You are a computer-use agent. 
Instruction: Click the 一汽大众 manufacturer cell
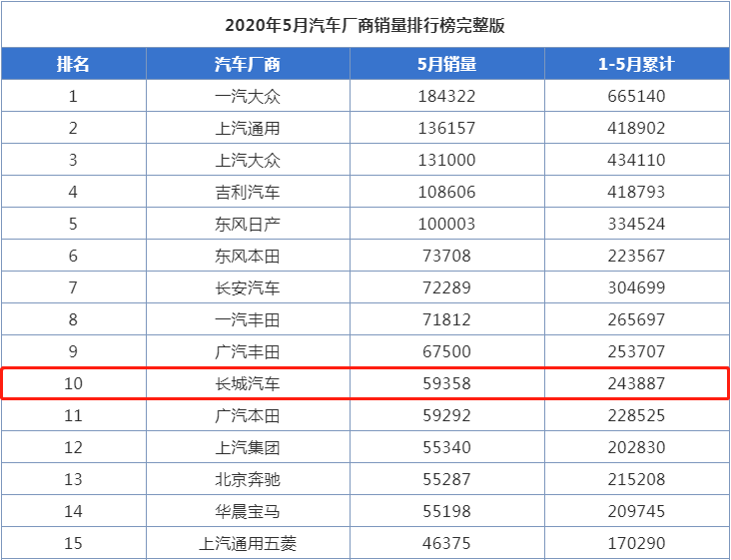[248, 97]
